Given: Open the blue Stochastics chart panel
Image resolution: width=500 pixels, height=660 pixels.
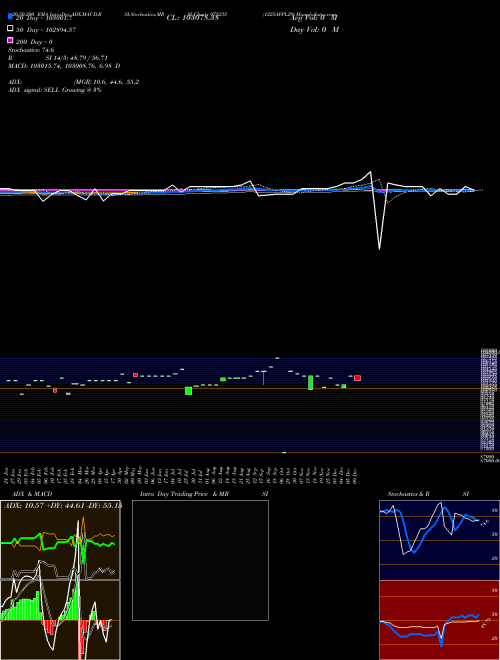Looking at the screenshot, I should tap(439, 540).
